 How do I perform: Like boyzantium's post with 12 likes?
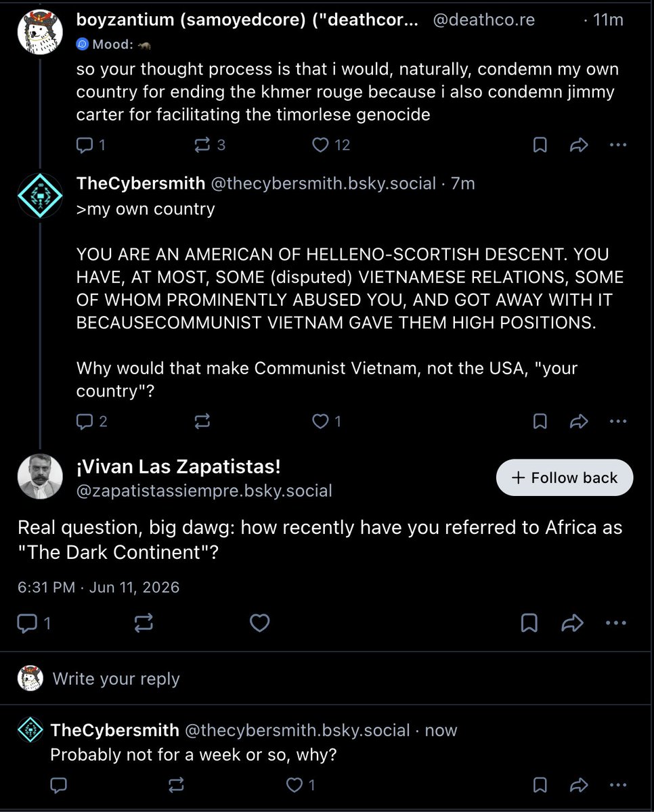tap(331, 145)
